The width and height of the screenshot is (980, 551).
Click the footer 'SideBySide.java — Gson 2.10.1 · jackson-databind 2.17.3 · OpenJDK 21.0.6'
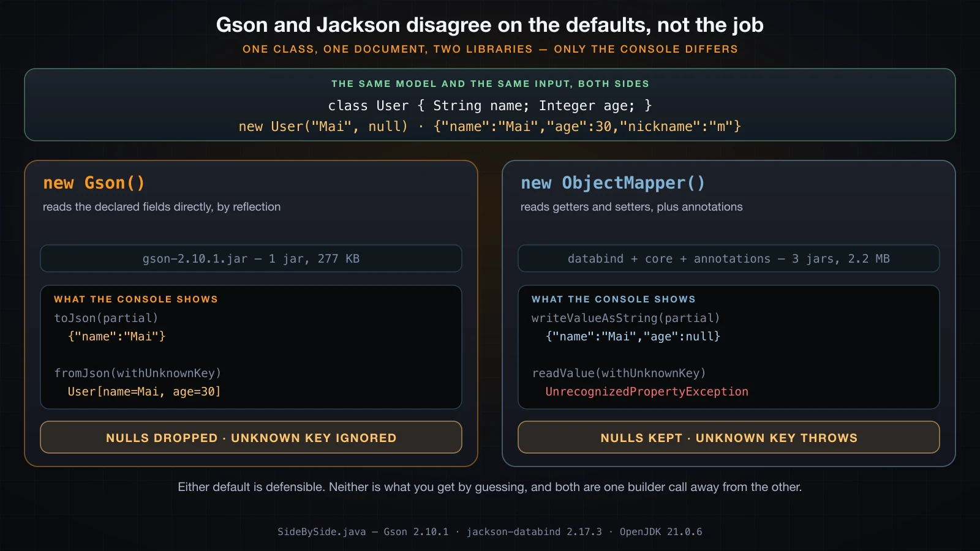coord(490,532)
